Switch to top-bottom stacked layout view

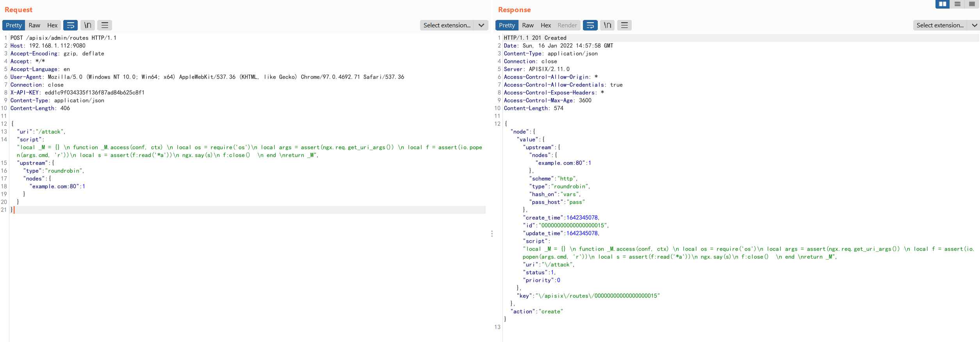[957, 4]
